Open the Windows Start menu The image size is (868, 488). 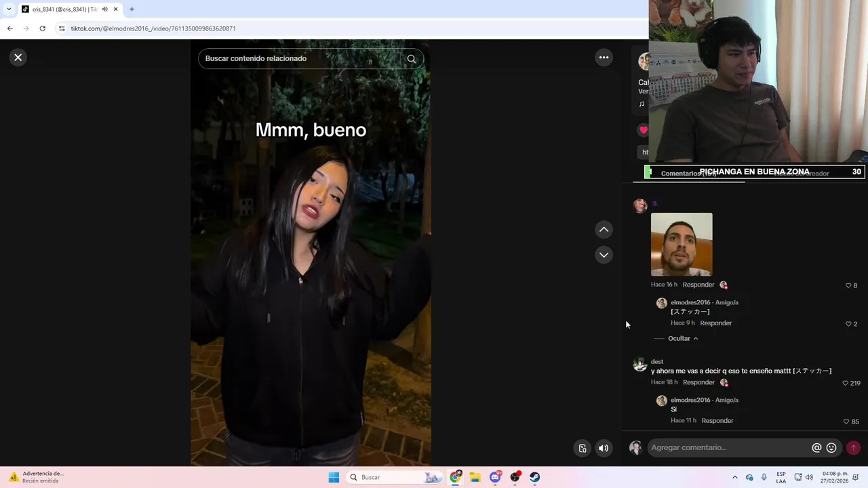334,477
